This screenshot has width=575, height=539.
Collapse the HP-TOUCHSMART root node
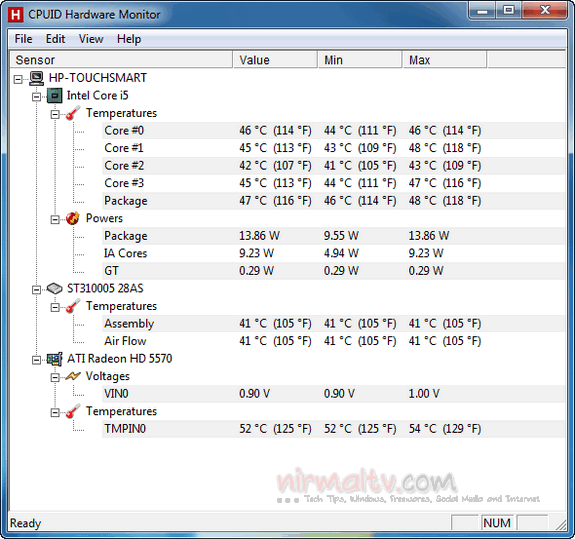click(x=18, y=79)
